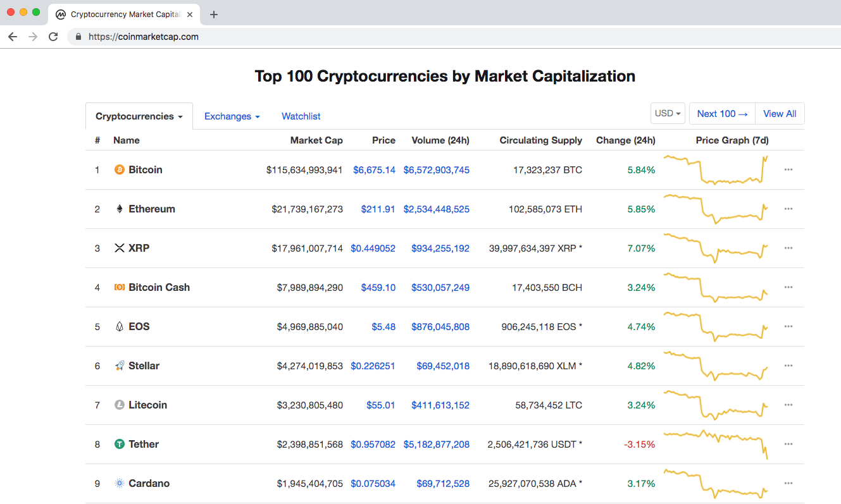Sort table by Market Cap column header
841x504 pixels.
tap(316, 140)
